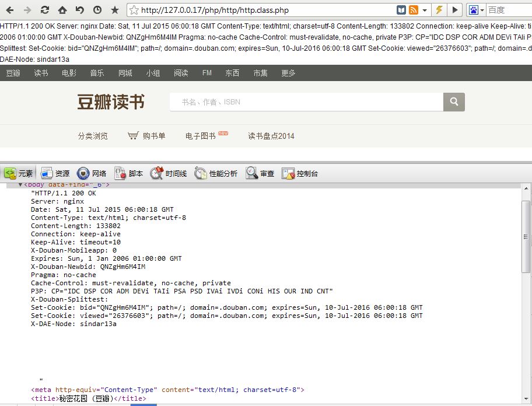Bookmark this page using address bar star

134,10
